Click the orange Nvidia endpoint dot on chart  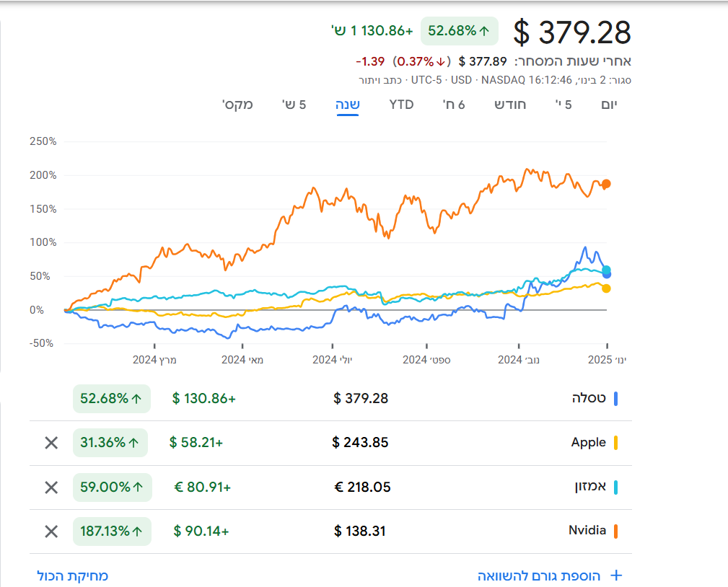[607, 184]
